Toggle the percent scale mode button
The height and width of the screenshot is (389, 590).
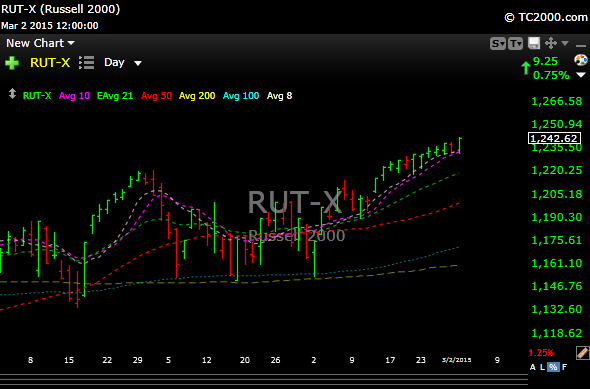[553, 367]
